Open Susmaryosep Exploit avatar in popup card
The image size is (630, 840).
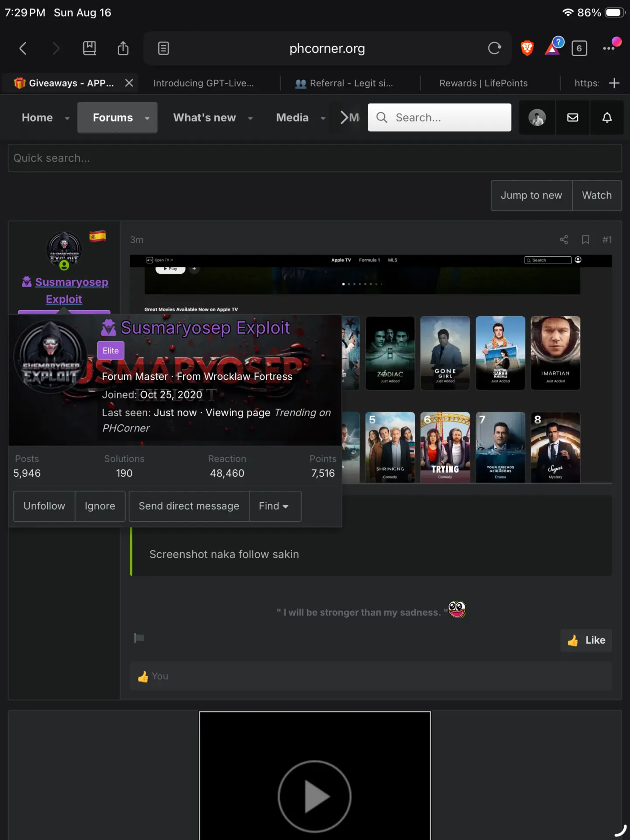point(51,357)
